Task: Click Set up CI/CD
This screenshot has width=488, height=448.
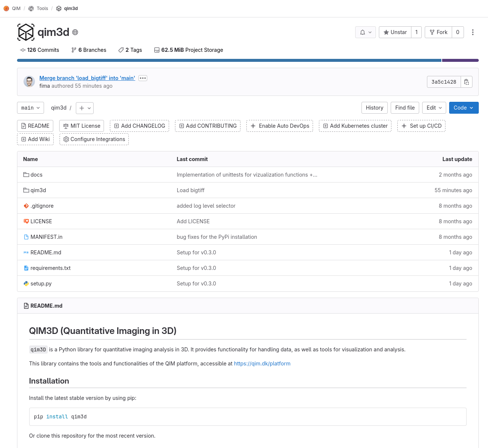Action: click(421, 126)
